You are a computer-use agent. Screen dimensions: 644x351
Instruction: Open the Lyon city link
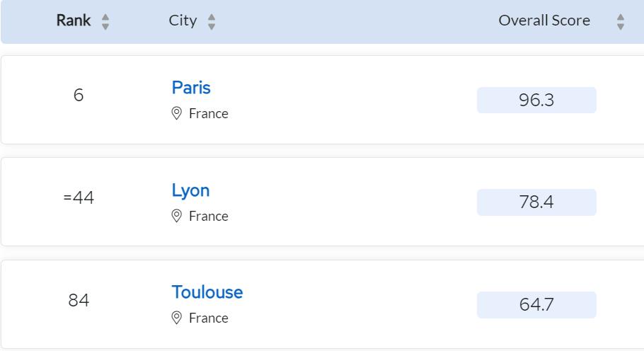(x=190, y=190)
